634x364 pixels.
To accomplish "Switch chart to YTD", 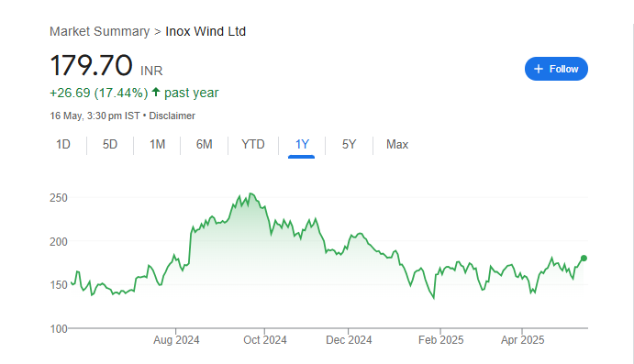I will [x=253, y=145].
